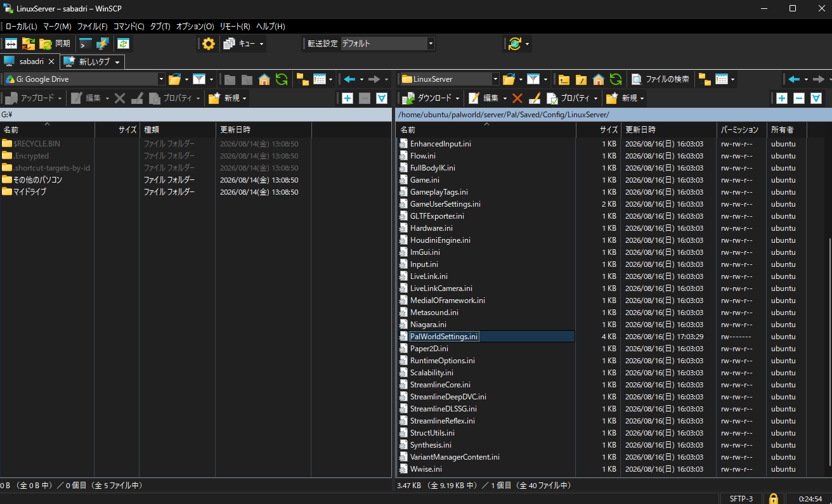Open preferences via the gear icon
This screenshot has height=504, width=832.
[x=209, y=44]
